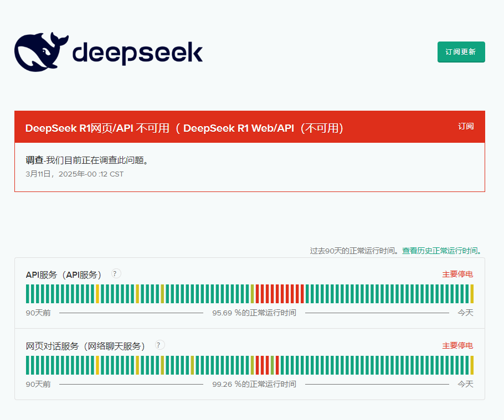Click the question mark beside API服务
This screenshot has height=420, width=504.
pos(116,274)
